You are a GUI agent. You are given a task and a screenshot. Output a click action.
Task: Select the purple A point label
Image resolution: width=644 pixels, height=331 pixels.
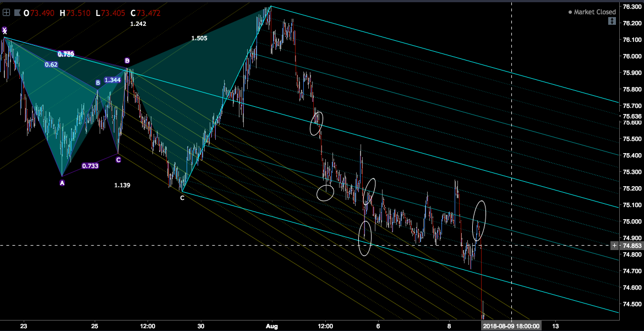point(62,183)
